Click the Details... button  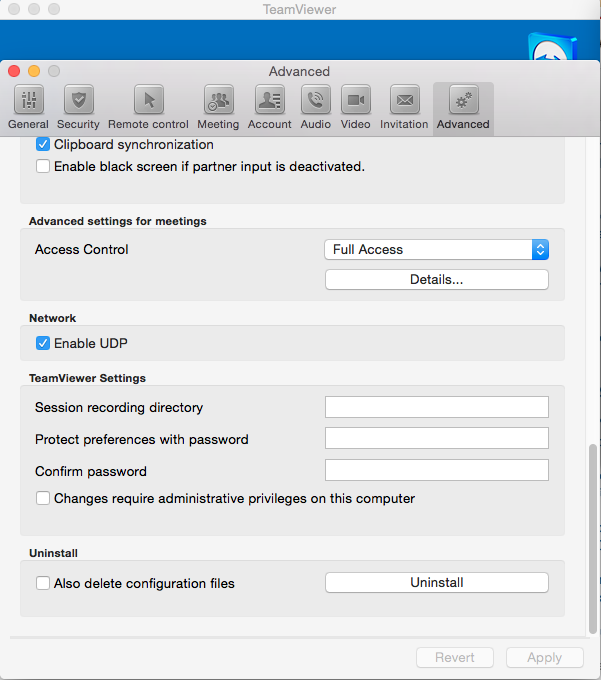point(436,280)
